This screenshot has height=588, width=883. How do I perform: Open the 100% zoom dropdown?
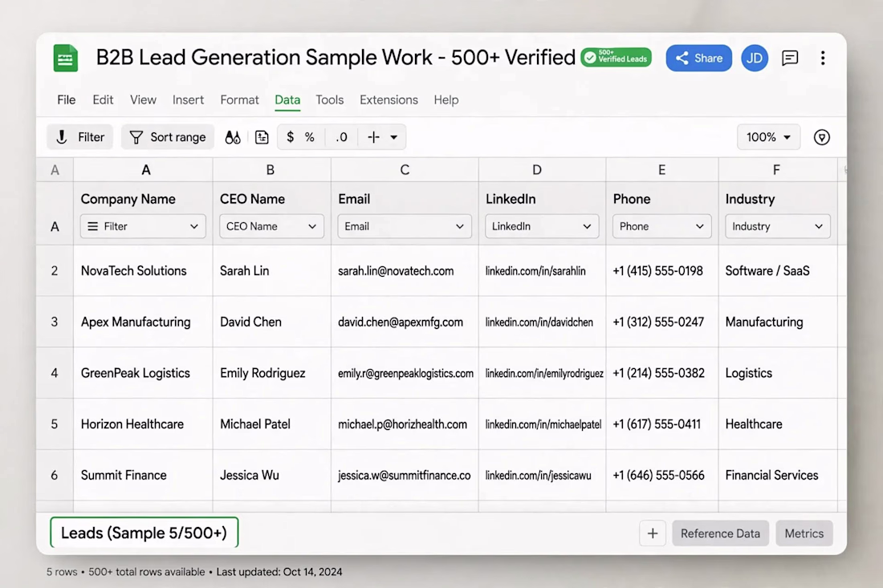click(x=769, y=137)
